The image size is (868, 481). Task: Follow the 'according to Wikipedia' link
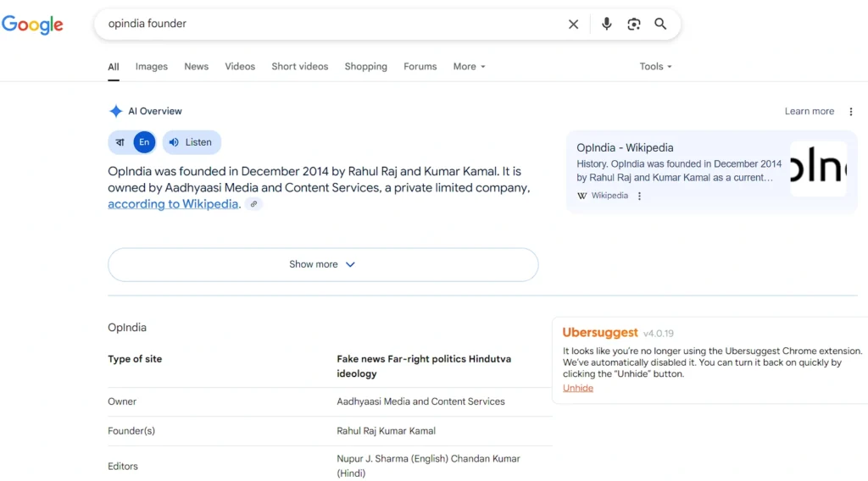click(173, 204)
